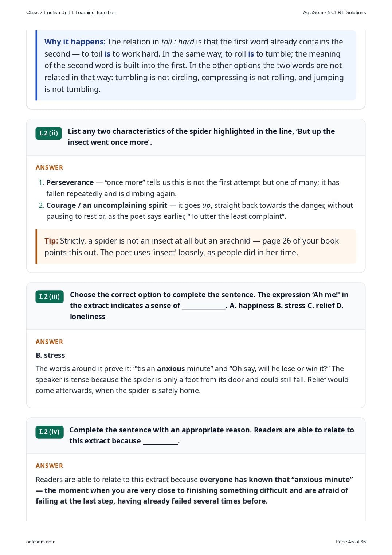Click 'Courage / an uncomplaining spirit' text
Viewport: 392px width, 555px height.
(x=107, y=205)
